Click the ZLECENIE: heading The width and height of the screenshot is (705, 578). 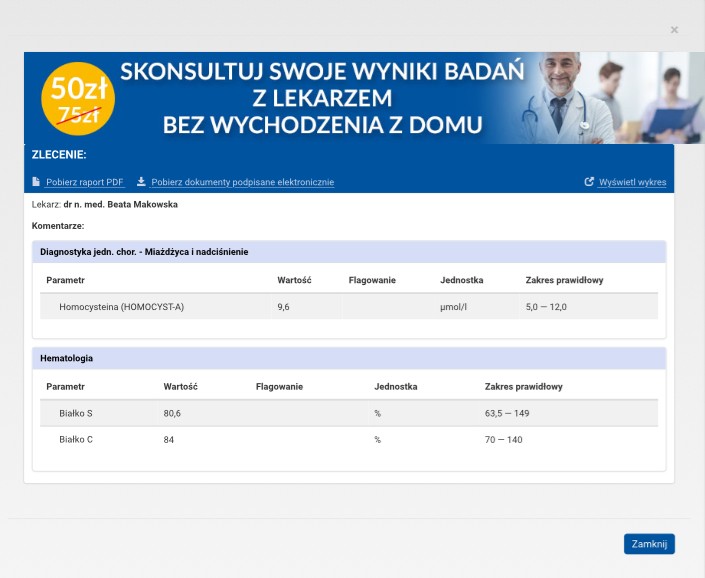(59, 155)
